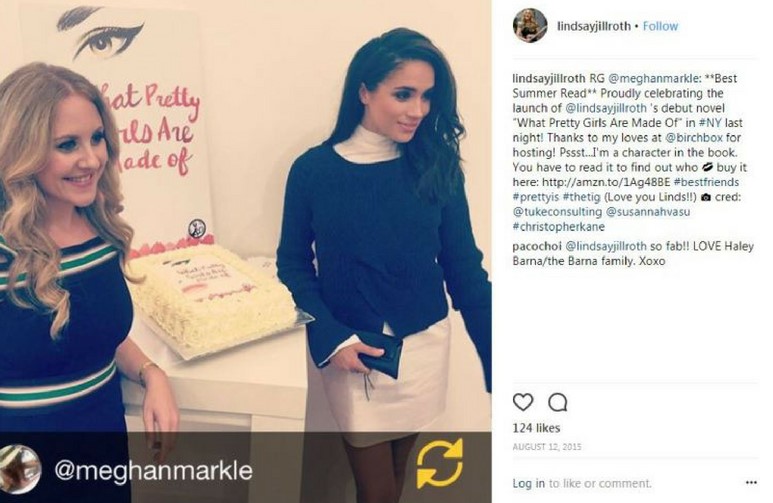Viewport: 773px width, 503px height.
Task: Open lindsayjillroth profile avatar
Action: pyautogui.click(x=530, y=26)
